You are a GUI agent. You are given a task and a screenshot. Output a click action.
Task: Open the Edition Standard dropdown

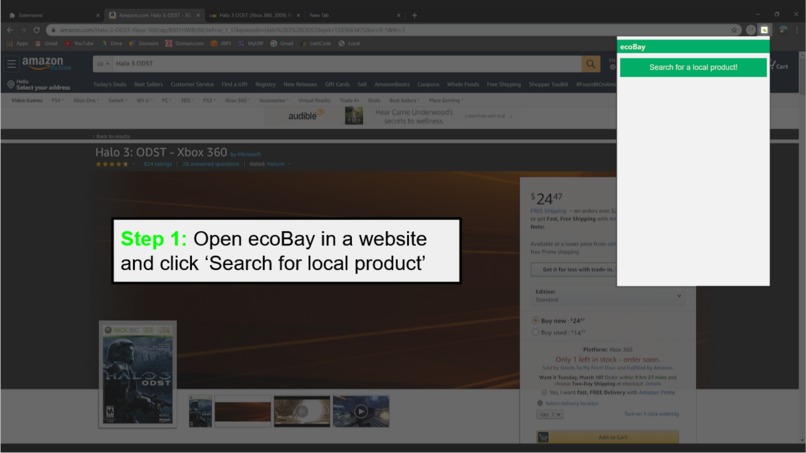[x=608, y=296]
